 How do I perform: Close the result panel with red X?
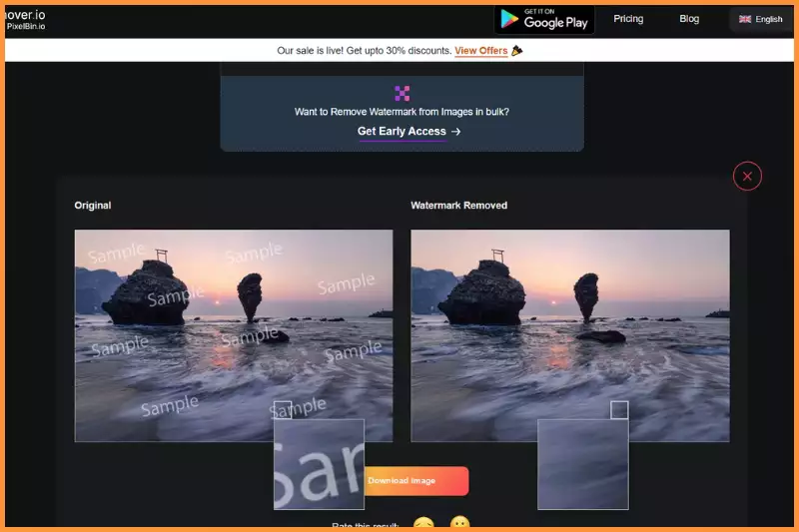(747, 176)
